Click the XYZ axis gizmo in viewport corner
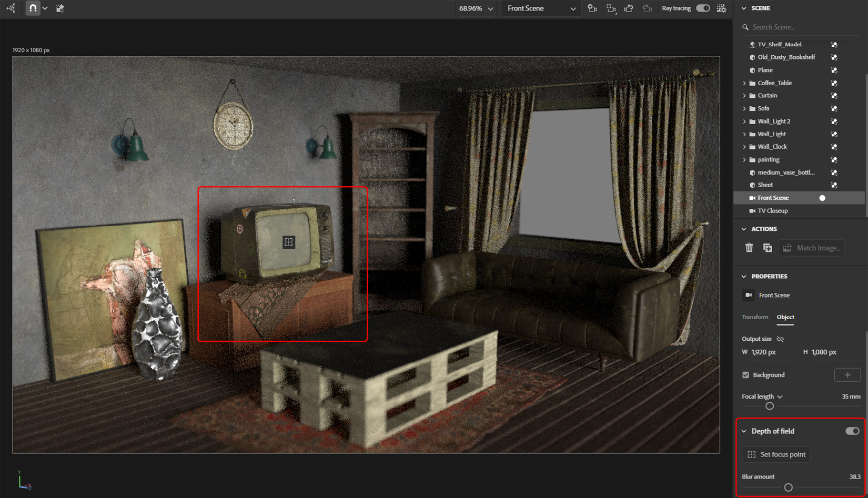The width and height of the screenshot is (868, 498). tap(25, 481)
